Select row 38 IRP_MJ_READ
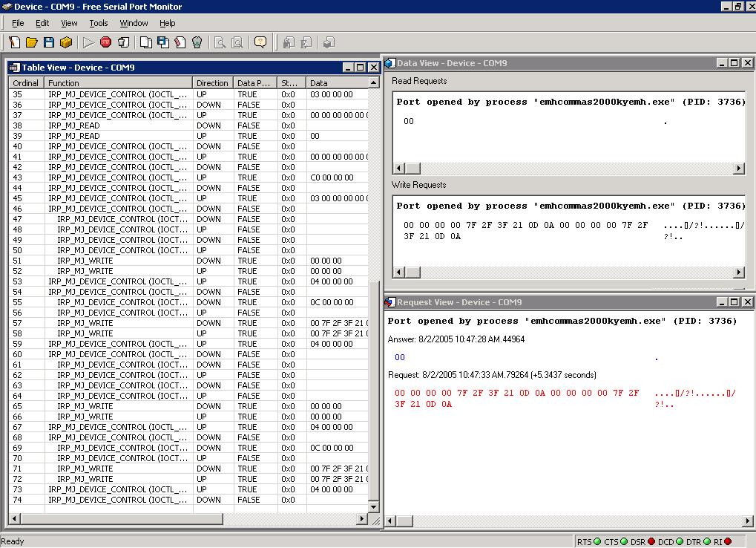The width and height of the screenshot is (756, 548). pos(188,125)
